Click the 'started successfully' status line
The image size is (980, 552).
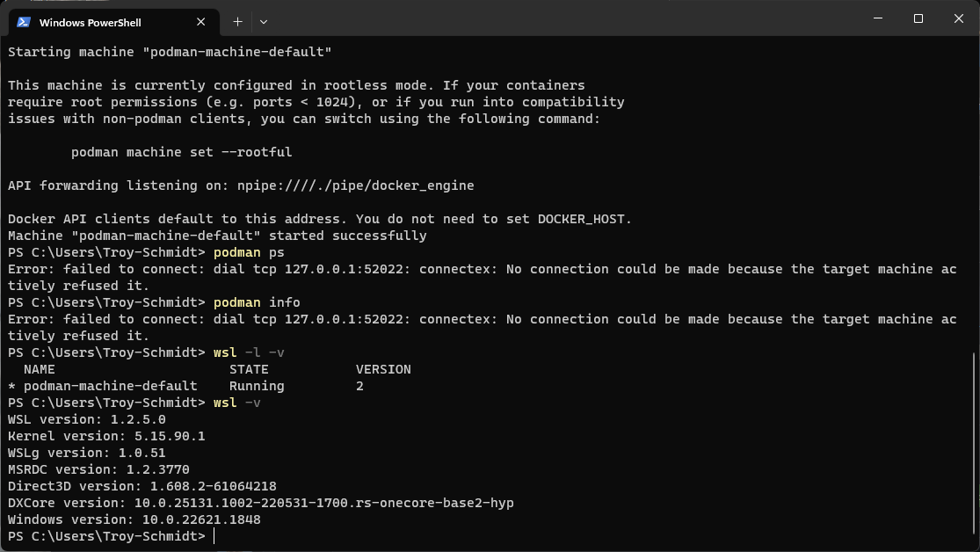click(x=215, y=236)
